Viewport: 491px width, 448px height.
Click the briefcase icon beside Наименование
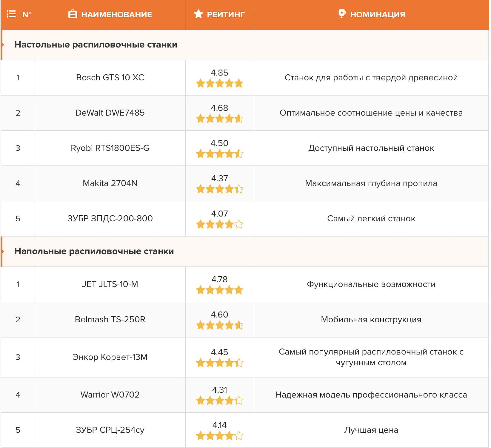[x=73, y=14]
